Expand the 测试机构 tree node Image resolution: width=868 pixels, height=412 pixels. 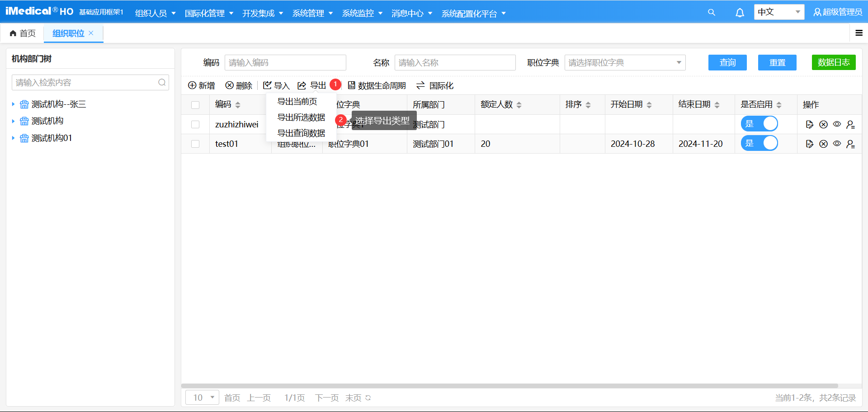point(13,121)
